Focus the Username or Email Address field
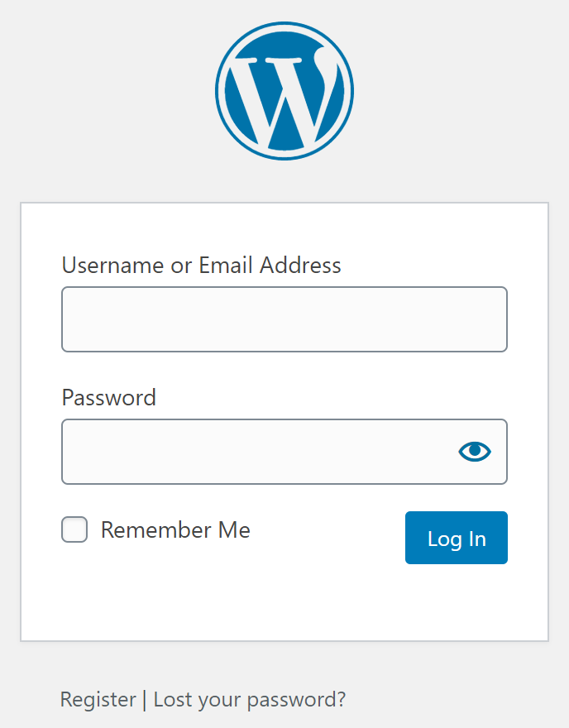This screenshot has width=569, height=728. [284, 318]
